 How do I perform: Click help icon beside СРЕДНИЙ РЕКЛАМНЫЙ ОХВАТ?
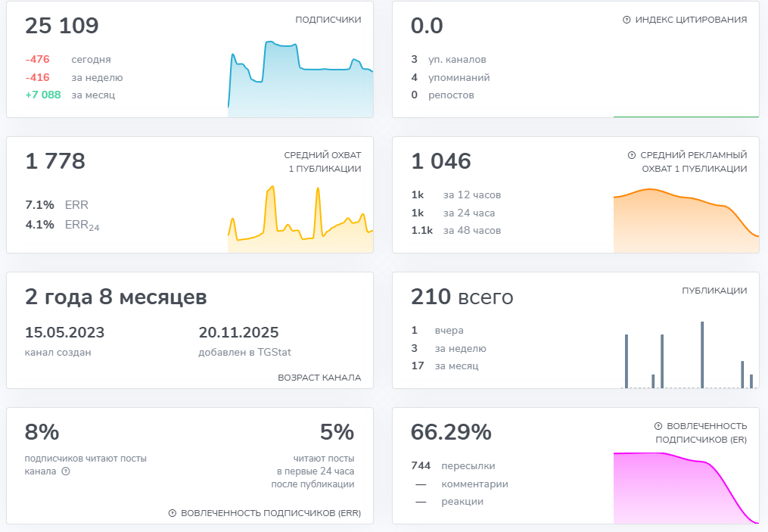click(x=632, y=155)
